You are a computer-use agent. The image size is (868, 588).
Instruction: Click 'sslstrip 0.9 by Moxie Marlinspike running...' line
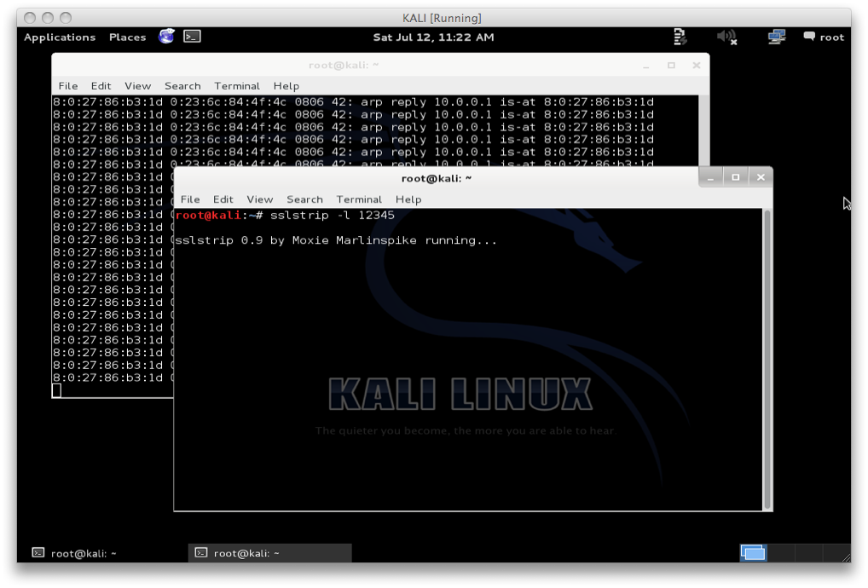[x=335, y=240]
